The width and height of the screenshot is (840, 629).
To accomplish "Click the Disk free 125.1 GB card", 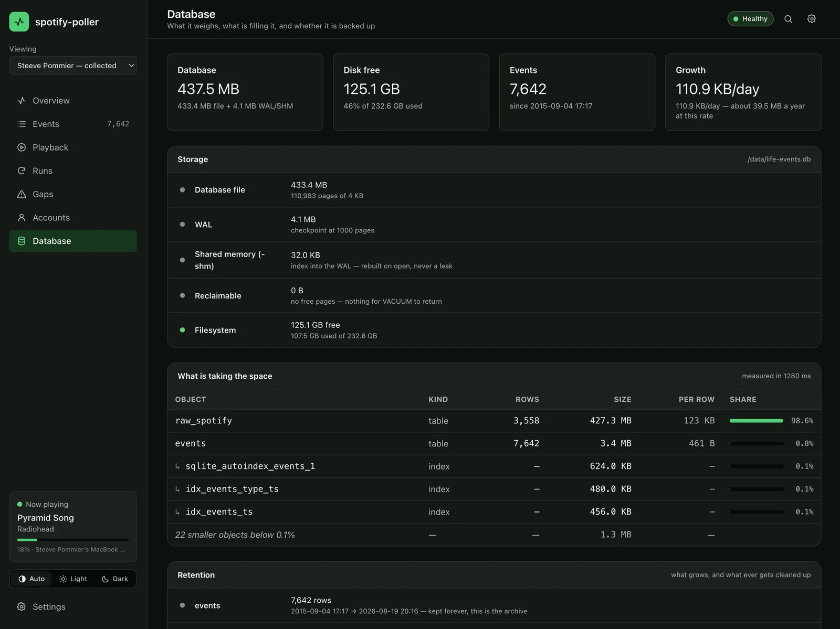I will click(411, 92).
